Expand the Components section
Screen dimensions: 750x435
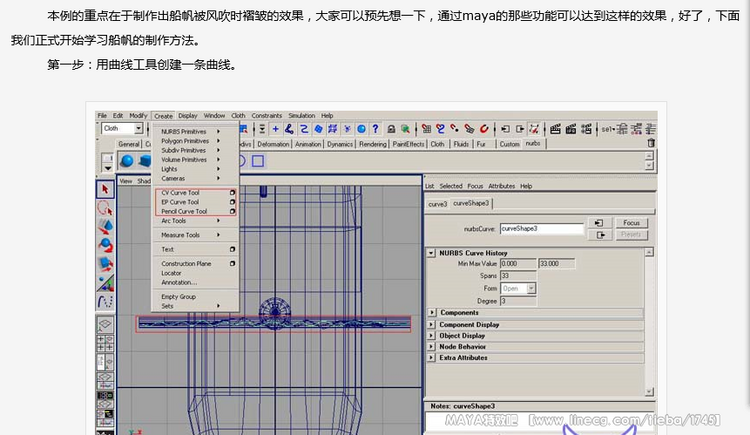pyautogui.click(x=432, y=313)
